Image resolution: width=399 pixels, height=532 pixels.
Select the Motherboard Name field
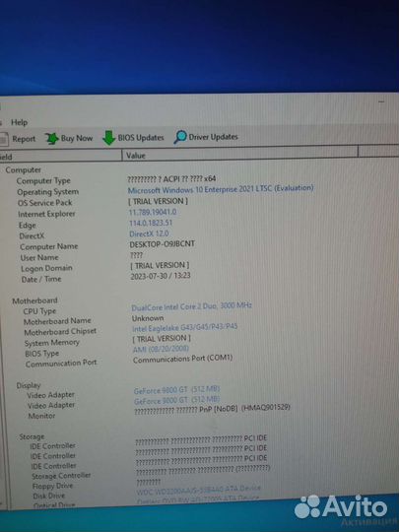click(x=57, y=321)
